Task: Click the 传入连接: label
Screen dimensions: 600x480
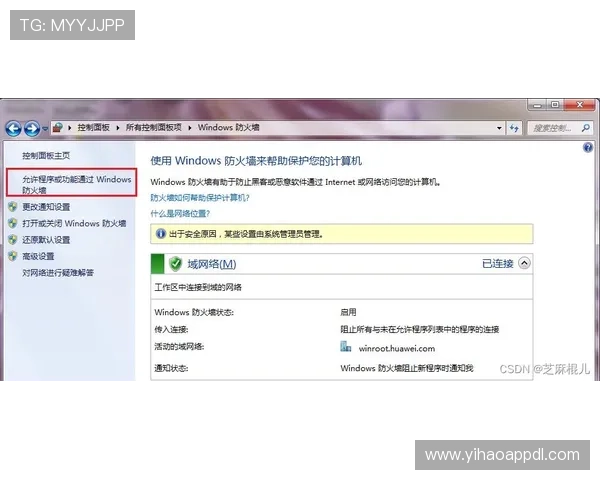Action: (171, 330)
